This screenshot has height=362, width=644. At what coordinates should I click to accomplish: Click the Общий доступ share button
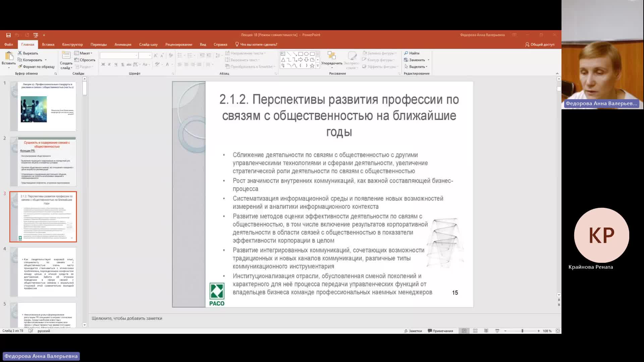click(x=540, y=44)
